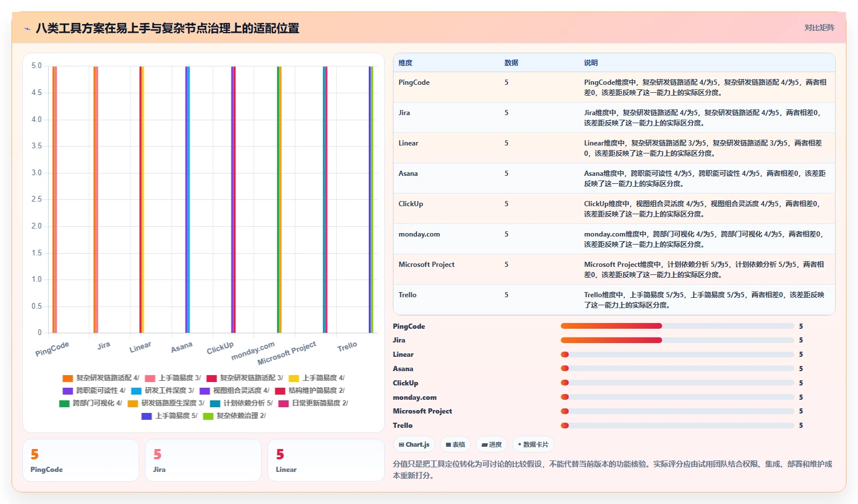Screen dimensions: 858x504
Task: Click the Microsoft Project bars in the chart
Action: pyautogui.click(x=325, y=199)
